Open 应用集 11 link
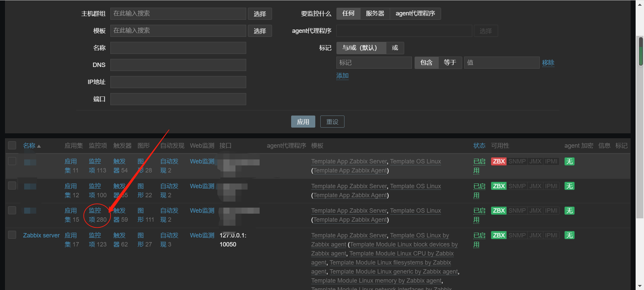The width and height of the screenshot is (644, 290). pyautogui.click(x=71, y=166)
